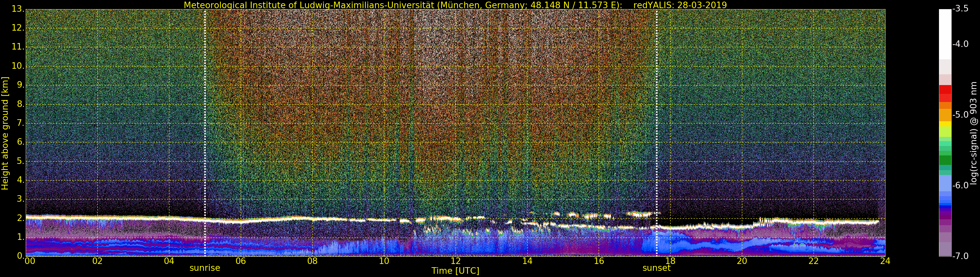Click the height axis tick label '2.'

pos(20,218)
